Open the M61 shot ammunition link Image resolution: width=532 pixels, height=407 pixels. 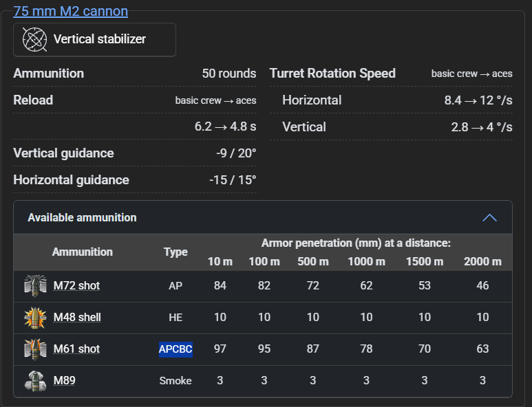76,349
